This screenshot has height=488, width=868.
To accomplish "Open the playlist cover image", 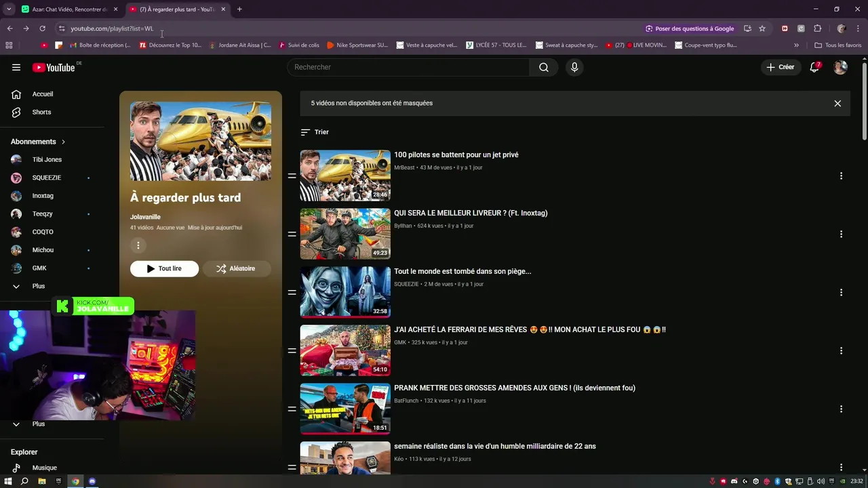I will coord(201,141).
